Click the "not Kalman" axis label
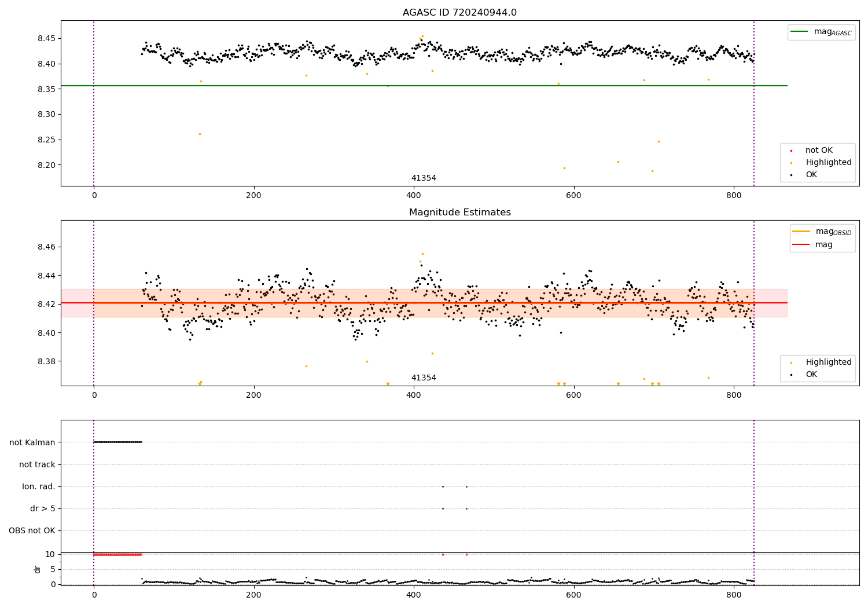The image size is (868, 608). [x=32, y=442]
